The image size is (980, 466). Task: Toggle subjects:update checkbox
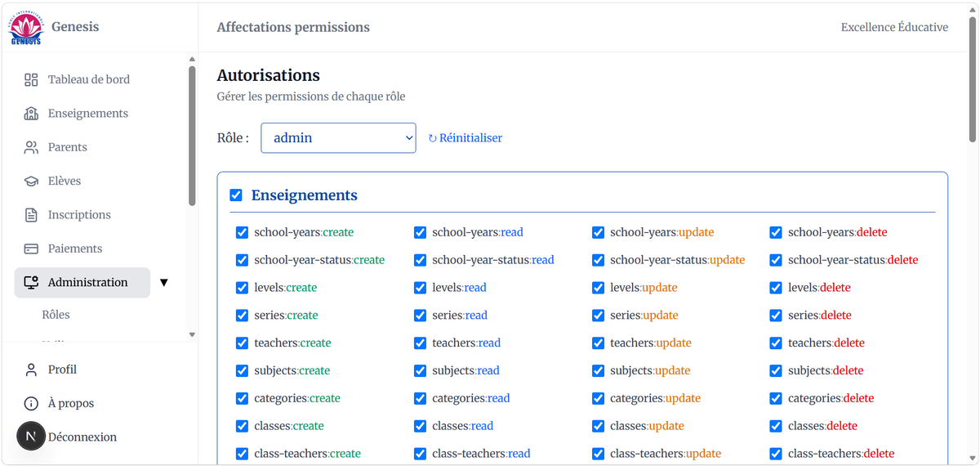(x=598, y=370)
